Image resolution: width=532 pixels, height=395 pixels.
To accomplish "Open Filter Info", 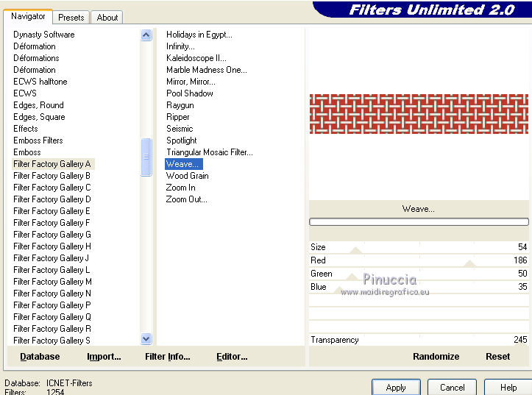I will (168, 357).
